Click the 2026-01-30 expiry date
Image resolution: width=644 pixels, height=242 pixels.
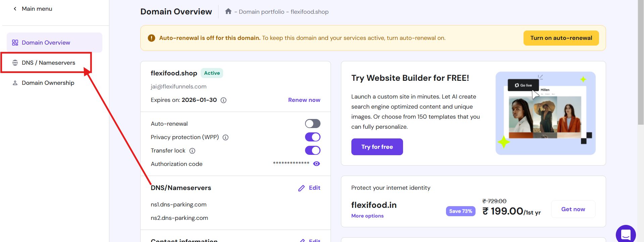199,100
